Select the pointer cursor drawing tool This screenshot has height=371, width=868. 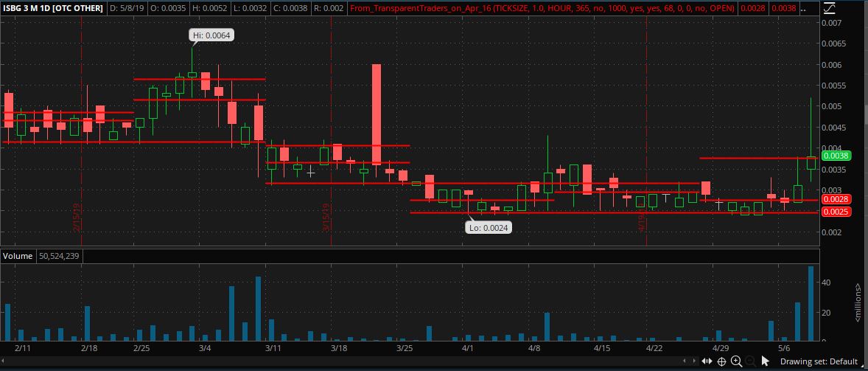[x=765, y=361]
